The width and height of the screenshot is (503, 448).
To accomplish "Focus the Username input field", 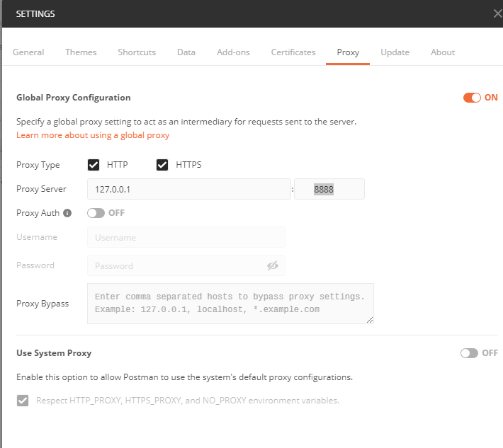I will click(186, 238).
